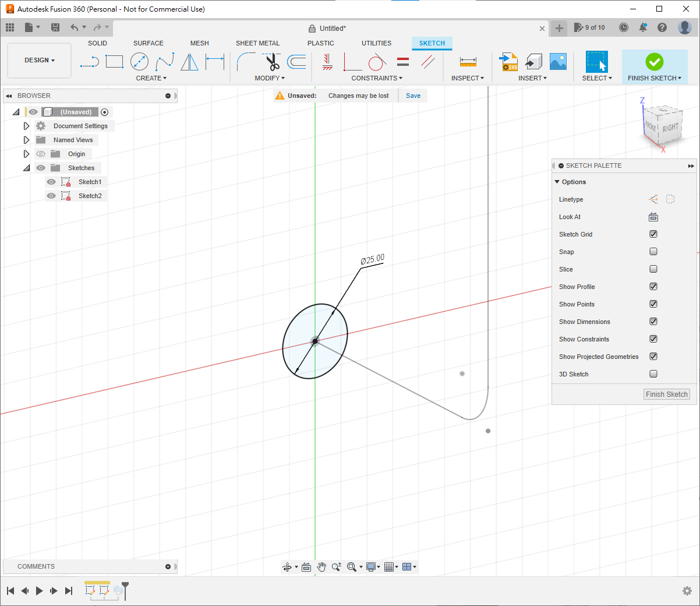Expand the Document Settings tree node
This screenshot has height=606, width=700.
pyautogui.click(x=26, y=126)
